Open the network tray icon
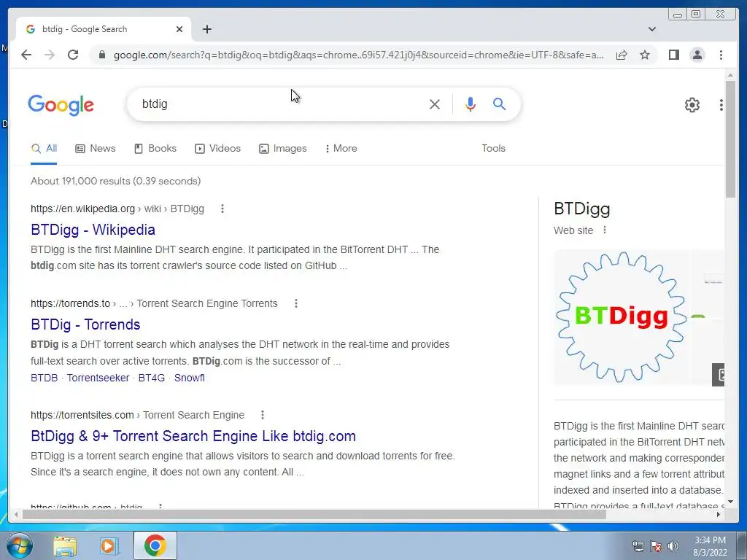747x560 pixels. coord(638,546)
